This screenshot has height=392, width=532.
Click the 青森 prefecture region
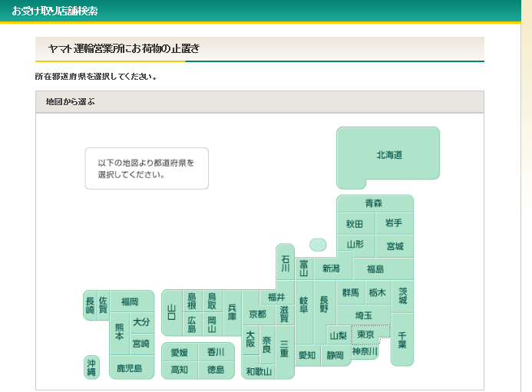click(x=374, y=203)
